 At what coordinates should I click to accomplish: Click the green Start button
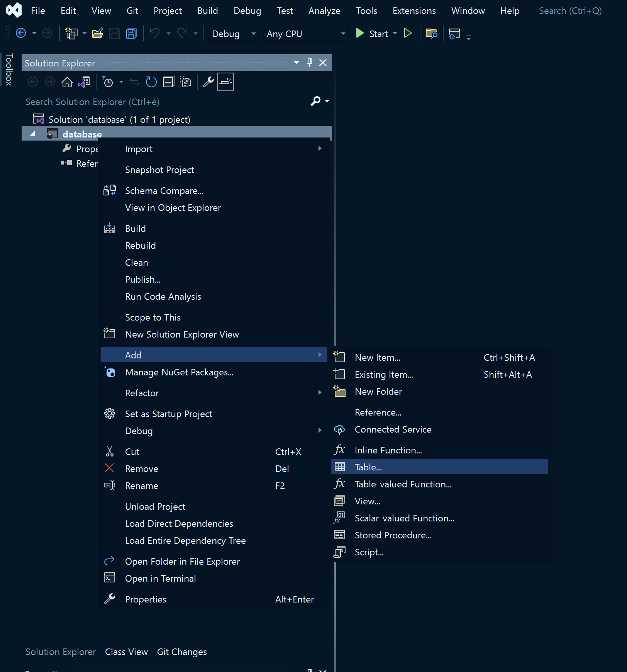click(372, 34)
